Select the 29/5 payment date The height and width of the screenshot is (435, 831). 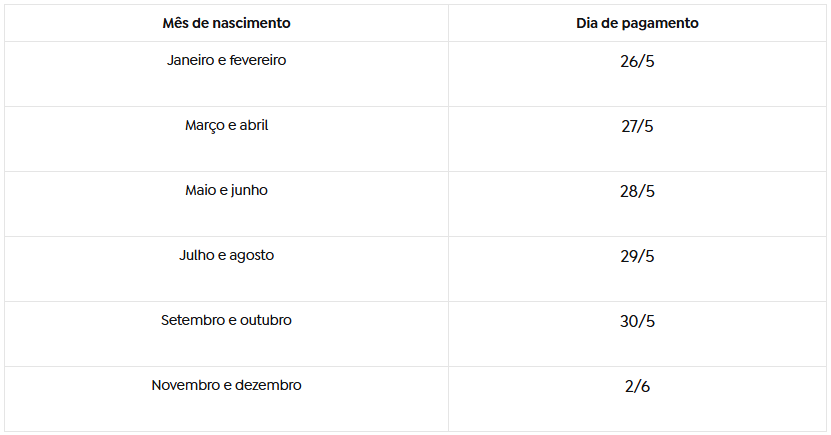point(637,257)
